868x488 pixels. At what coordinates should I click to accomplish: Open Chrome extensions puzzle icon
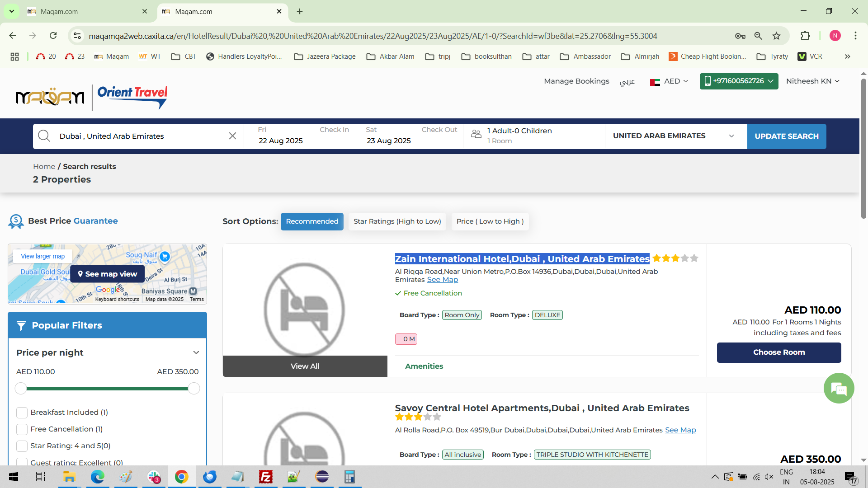(x=805, y=36)
